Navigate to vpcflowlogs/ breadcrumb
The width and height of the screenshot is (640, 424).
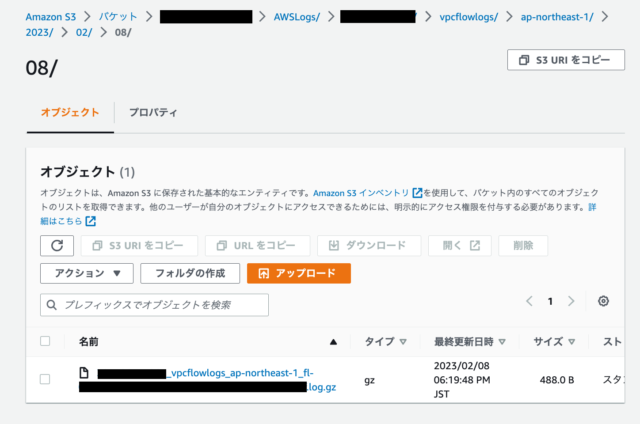[469, 17]
